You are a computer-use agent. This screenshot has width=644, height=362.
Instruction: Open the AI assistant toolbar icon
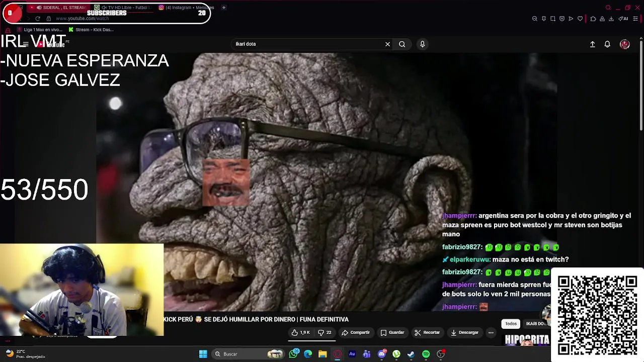[623, 19]
